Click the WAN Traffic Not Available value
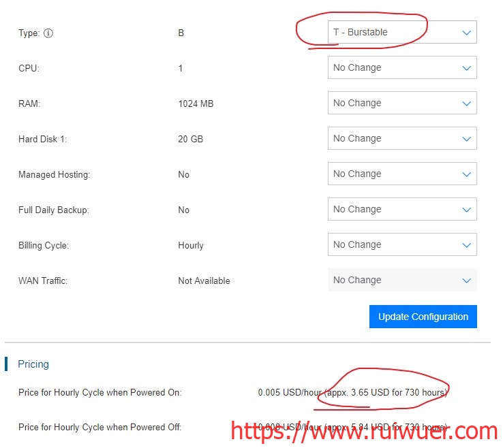 point(204,281)
